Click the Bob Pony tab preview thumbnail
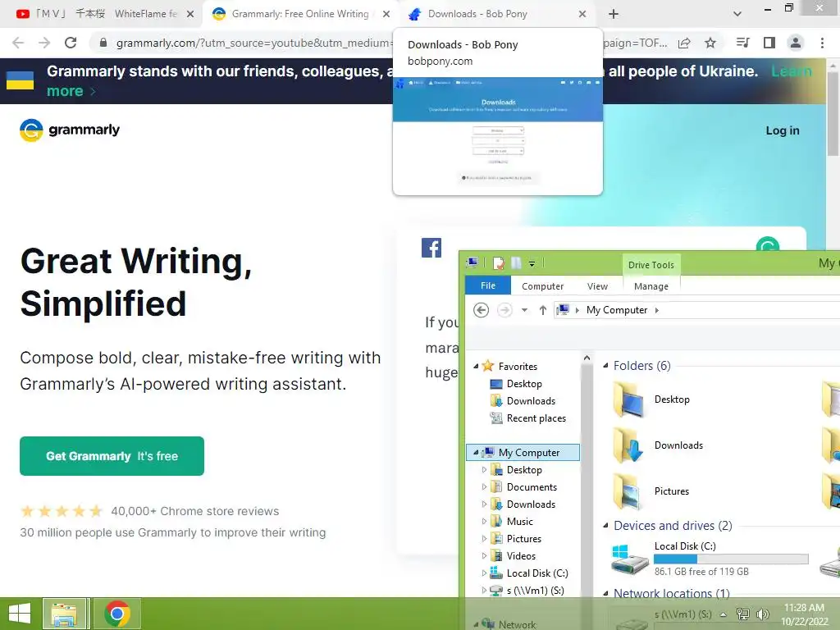The image size is (840, 630). [498, 136]
